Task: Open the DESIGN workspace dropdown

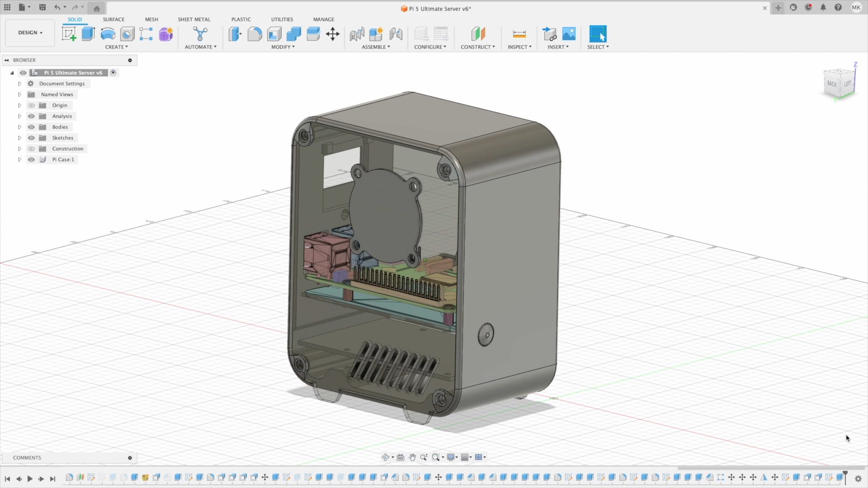Action: tap(30, 33)
